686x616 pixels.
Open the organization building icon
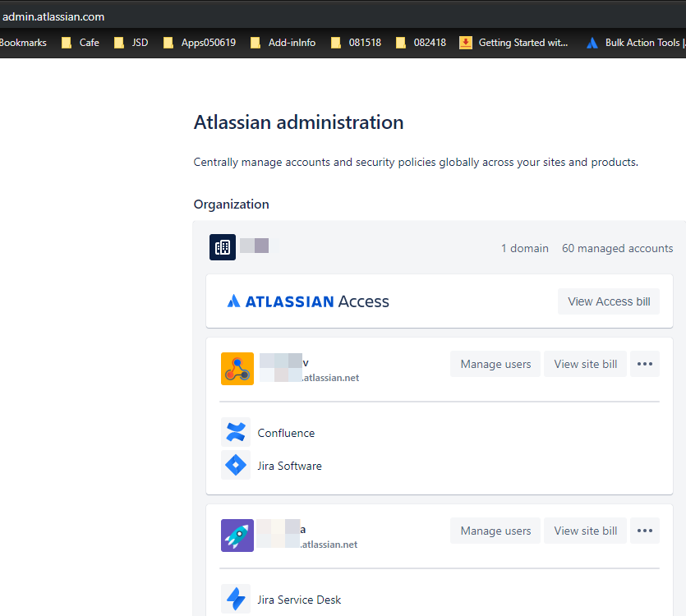pos(223,247)
